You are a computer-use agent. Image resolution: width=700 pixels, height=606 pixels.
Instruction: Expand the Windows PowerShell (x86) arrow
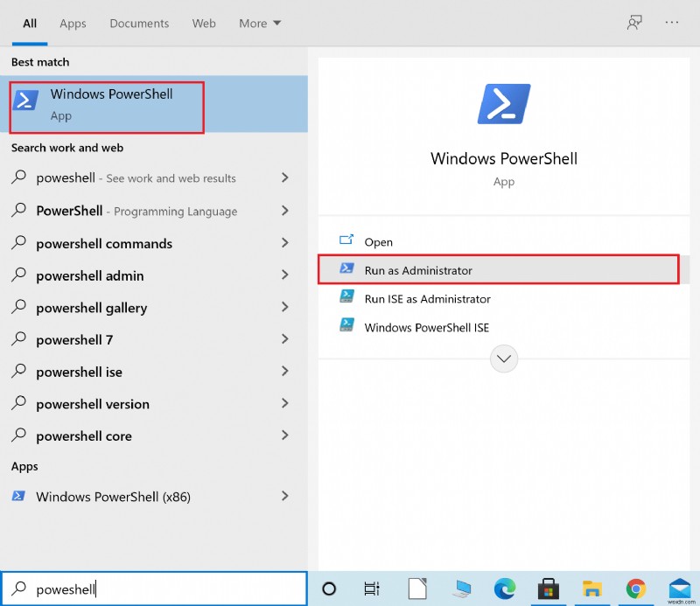(x=285, y=496)
